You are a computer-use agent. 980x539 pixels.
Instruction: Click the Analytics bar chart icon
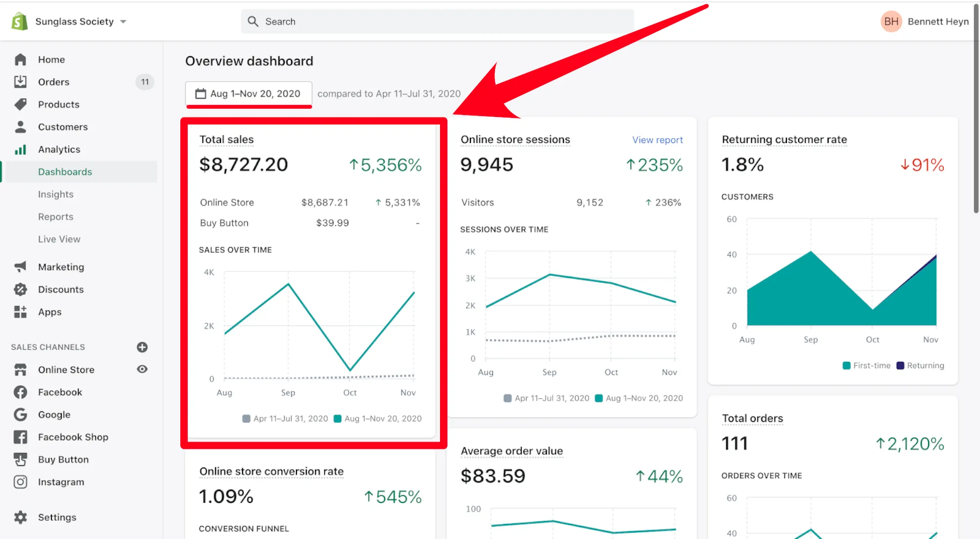coord(20,149)
